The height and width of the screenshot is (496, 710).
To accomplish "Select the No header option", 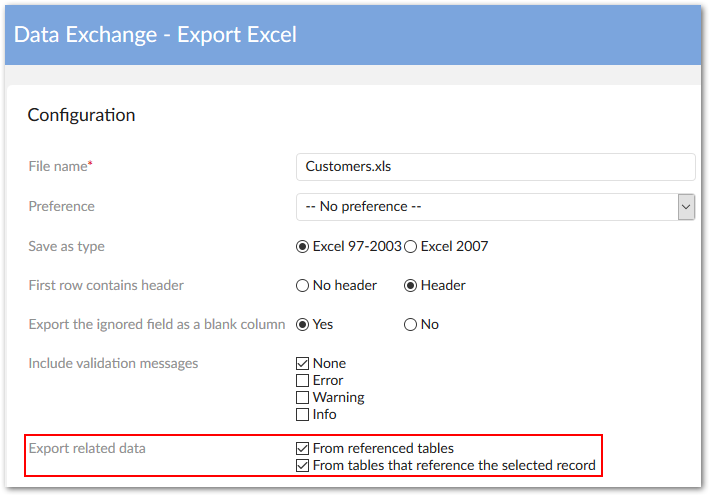I will click(x=303, y=285).
